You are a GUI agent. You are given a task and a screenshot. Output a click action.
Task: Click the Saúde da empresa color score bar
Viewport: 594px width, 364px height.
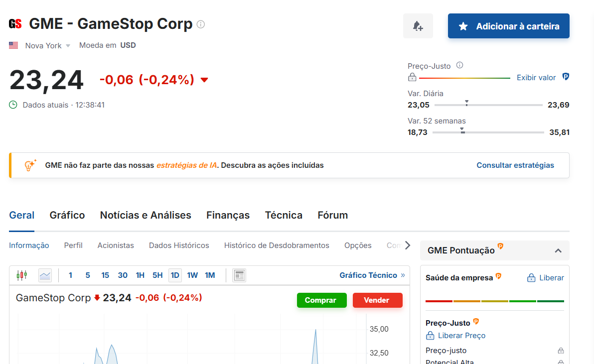tap(495, 301)
